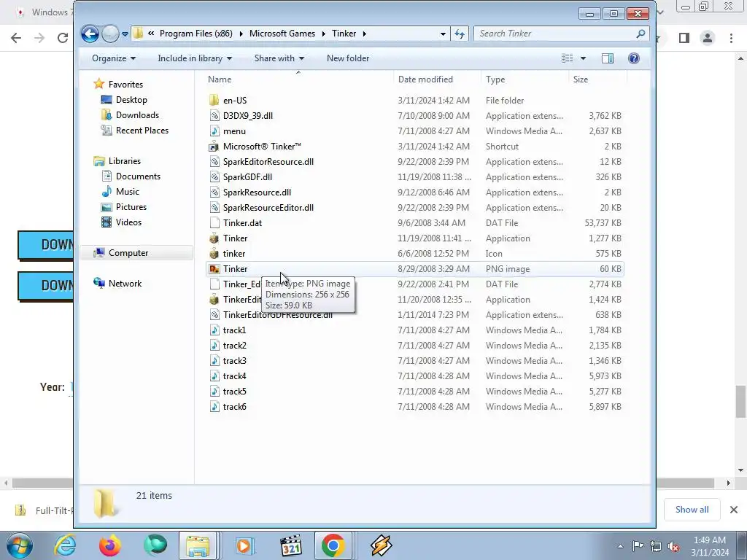Click the Change your view icon
The height and width of the screenshot is (560, 747).
[x=567, y=58]
